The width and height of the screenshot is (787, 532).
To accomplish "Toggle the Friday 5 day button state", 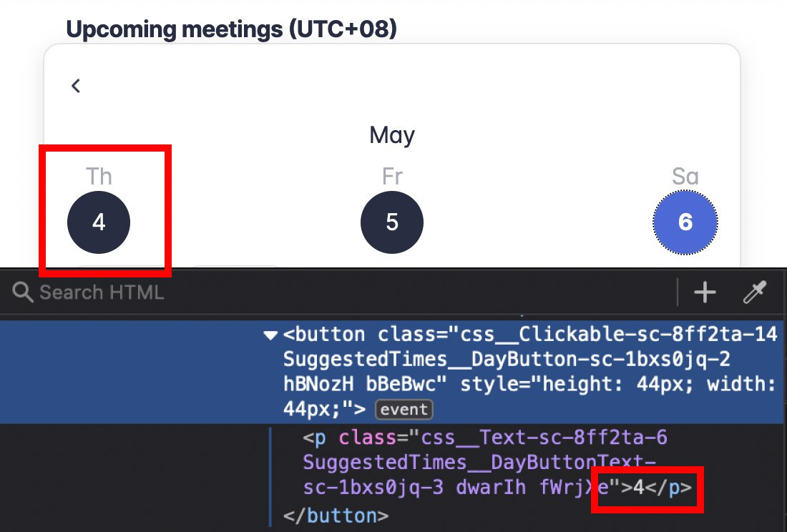I will tap(392, 222).
